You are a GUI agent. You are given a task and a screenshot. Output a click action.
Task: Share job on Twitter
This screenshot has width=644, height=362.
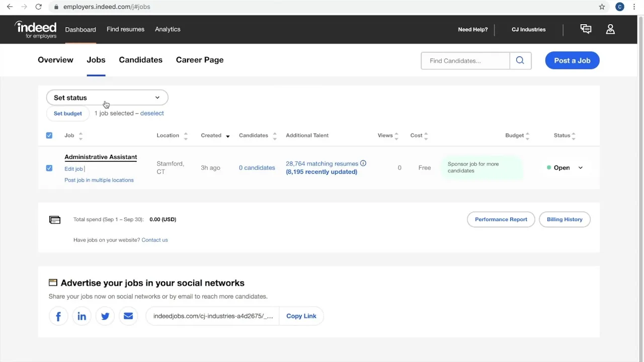pos(105,316)
